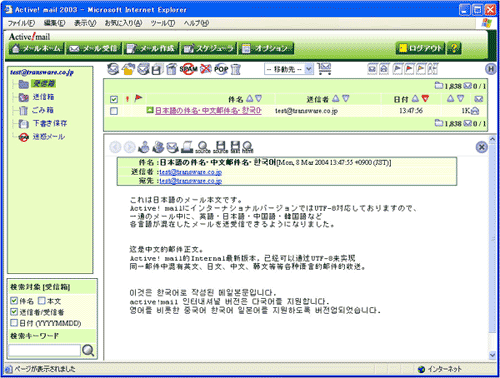Open the 編集(E) menu
This screenshot has width=500, height=378.
(x=54, y=23)
